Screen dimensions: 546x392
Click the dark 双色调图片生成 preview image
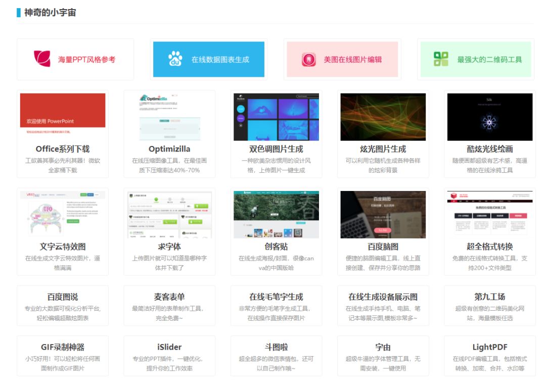[x=276, y=117]
